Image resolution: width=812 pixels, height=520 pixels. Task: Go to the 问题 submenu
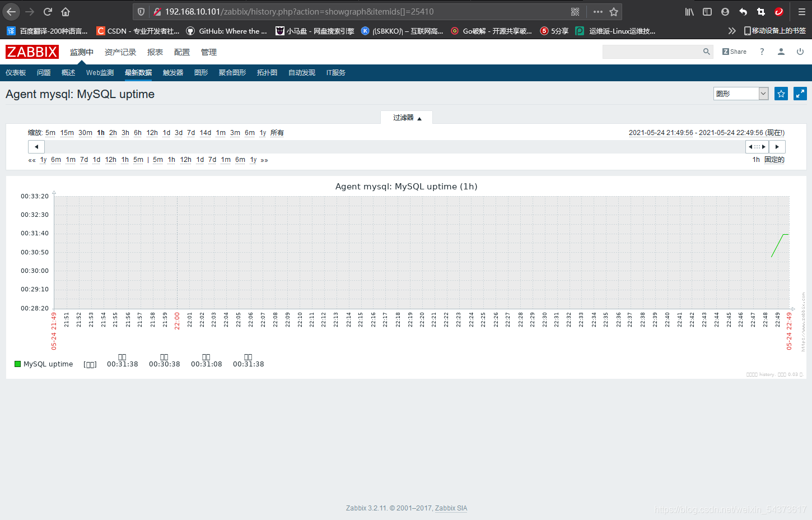(x=44, y=73)
